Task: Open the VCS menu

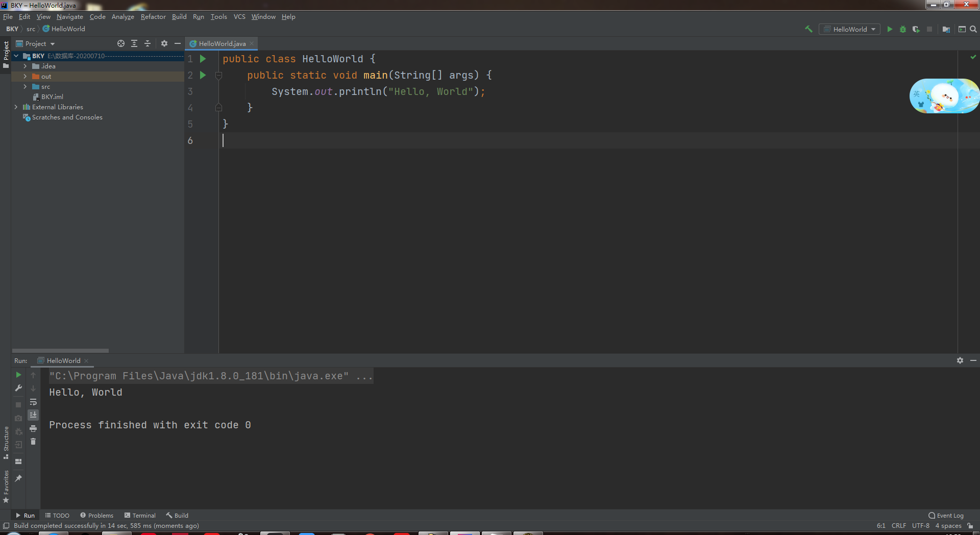Action: point(239,17)
